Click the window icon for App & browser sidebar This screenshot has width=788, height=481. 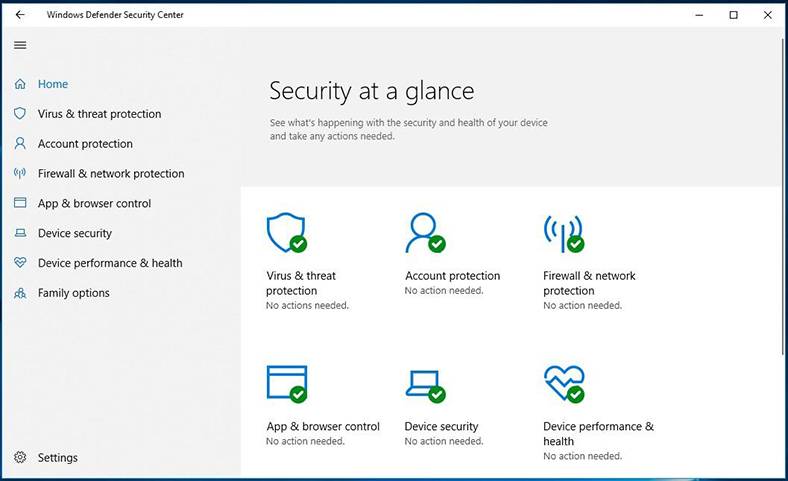20,203
